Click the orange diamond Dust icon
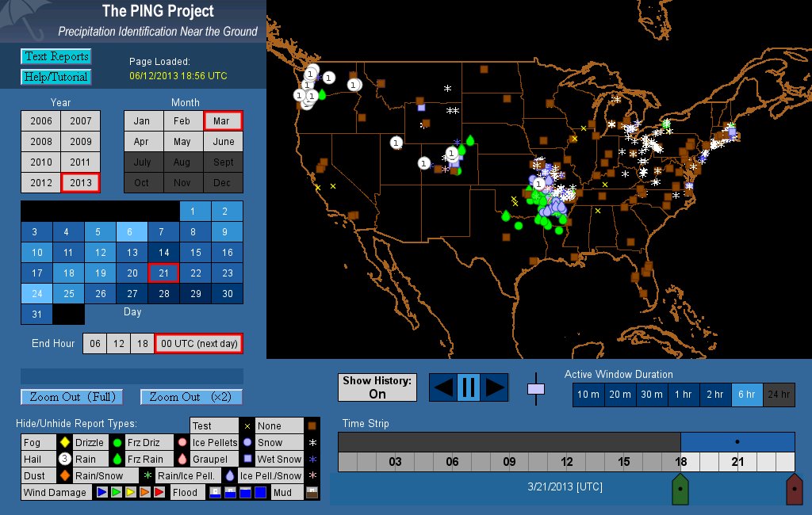This screenshot has height=515, width=812. pyautogui.click(x=66, y=476)
